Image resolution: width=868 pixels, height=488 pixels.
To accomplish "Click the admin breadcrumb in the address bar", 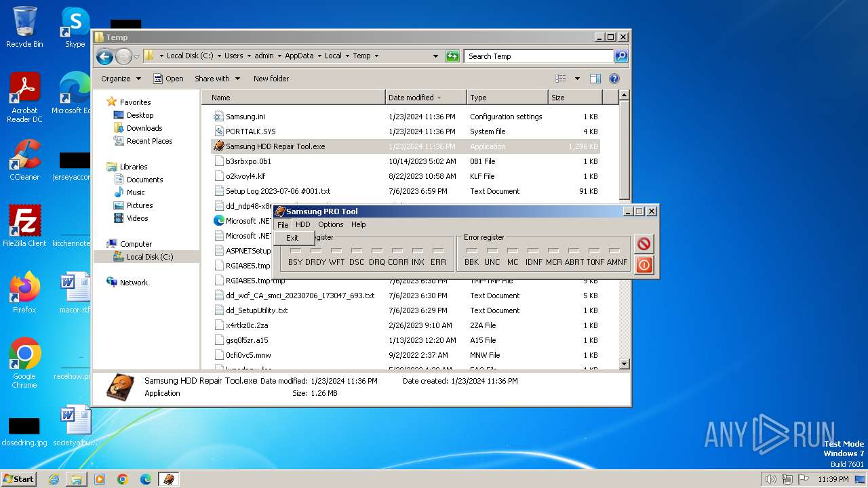I will (x=264, y=56).
